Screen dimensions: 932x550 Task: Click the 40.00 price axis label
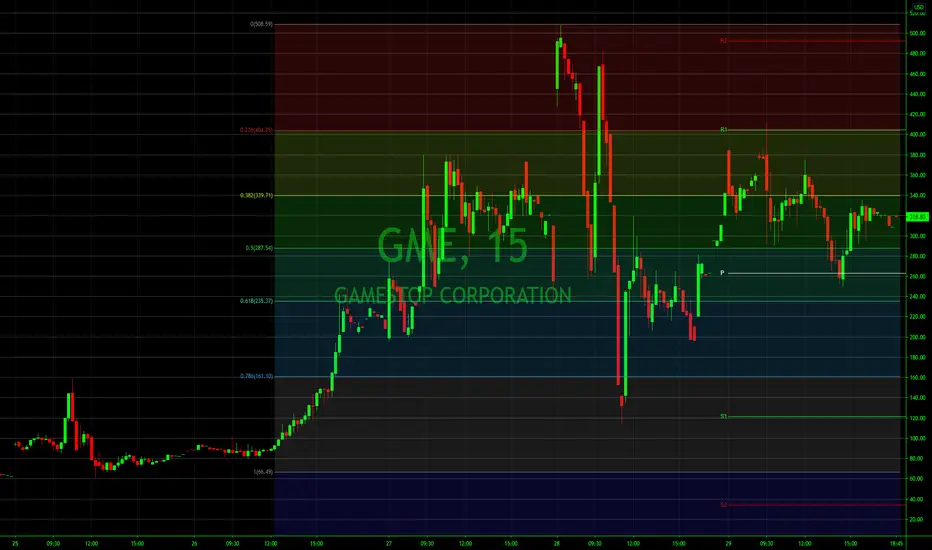[917, 499]
